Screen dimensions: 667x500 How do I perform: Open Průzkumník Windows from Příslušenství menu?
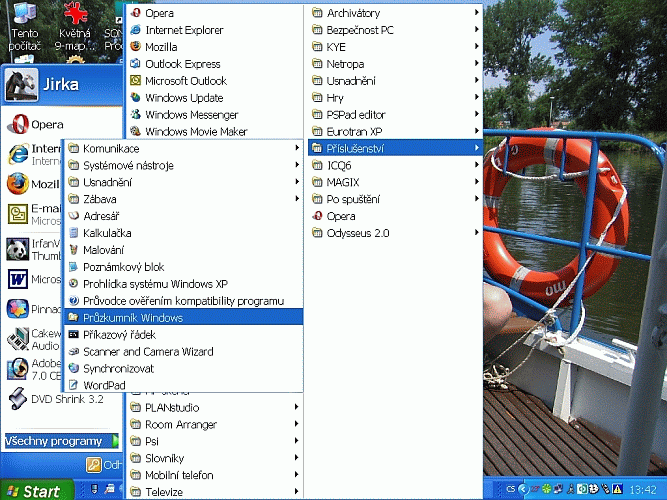(183, 317)
